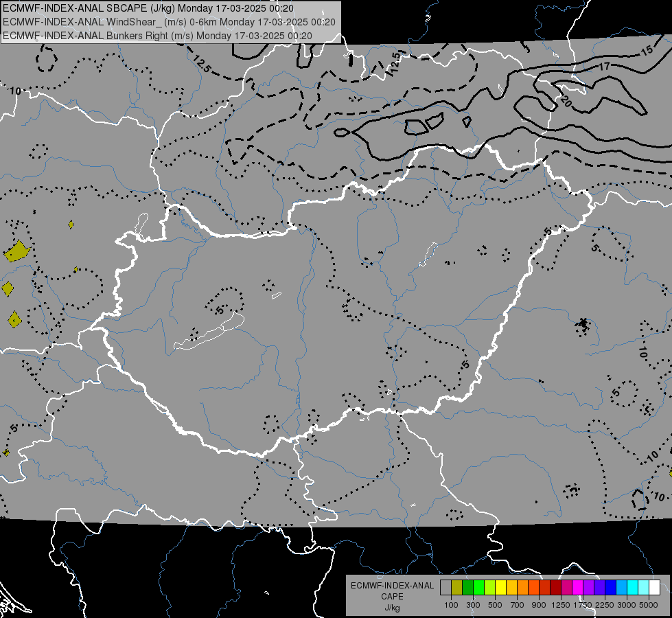
Task: Select the olive legend swatch above 100
Action: click(457, 587)
